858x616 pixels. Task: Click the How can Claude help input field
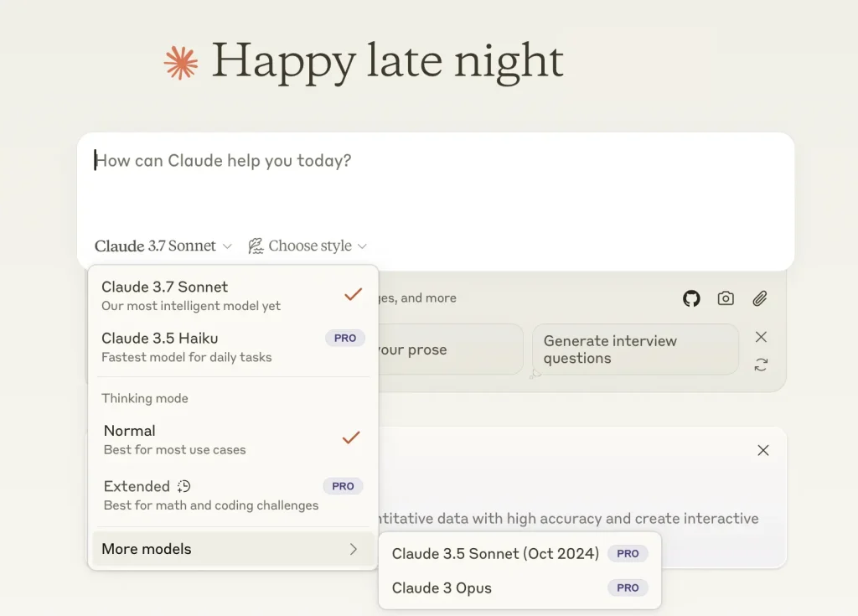pos(435,160)
